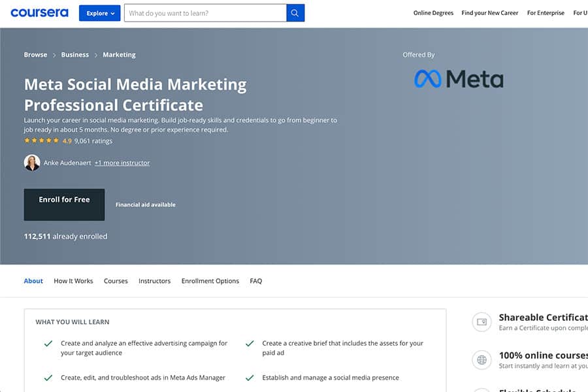
Task: Focus the 'What do you want to learn?' search field
Action: click(x=205, y=13)
